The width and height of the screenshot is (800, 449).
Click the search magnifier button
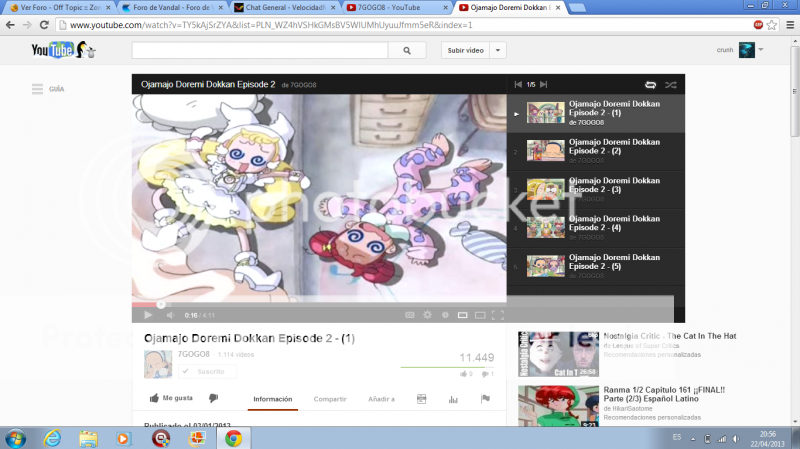(407, 51)
